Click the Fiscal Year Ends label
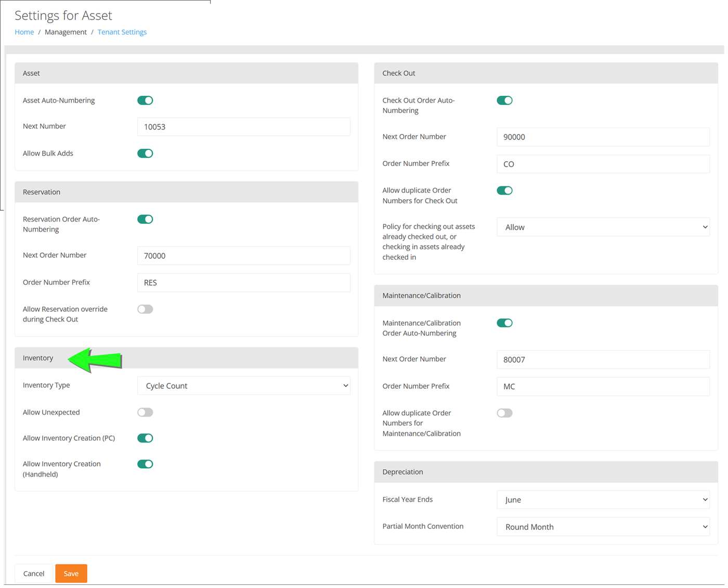The width and height of the screenshot is (728, 588). point(408,500)
